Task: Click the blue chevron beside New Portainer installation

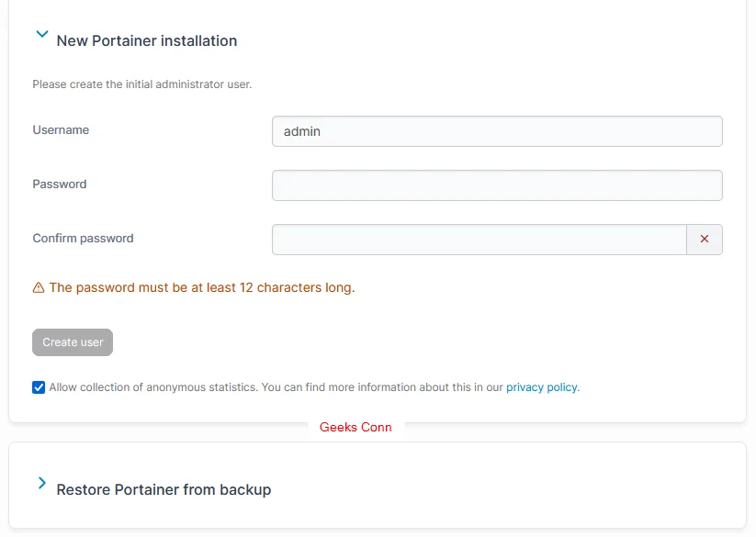Action: (x=41, y=34)
